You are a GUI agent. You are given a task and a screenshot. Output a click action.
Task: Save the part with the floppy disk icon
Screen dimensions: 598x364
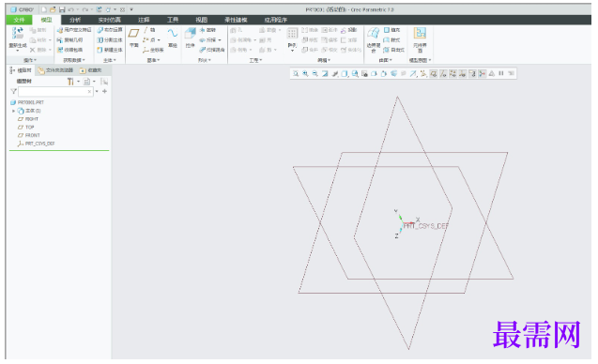(x=62, y=9)
